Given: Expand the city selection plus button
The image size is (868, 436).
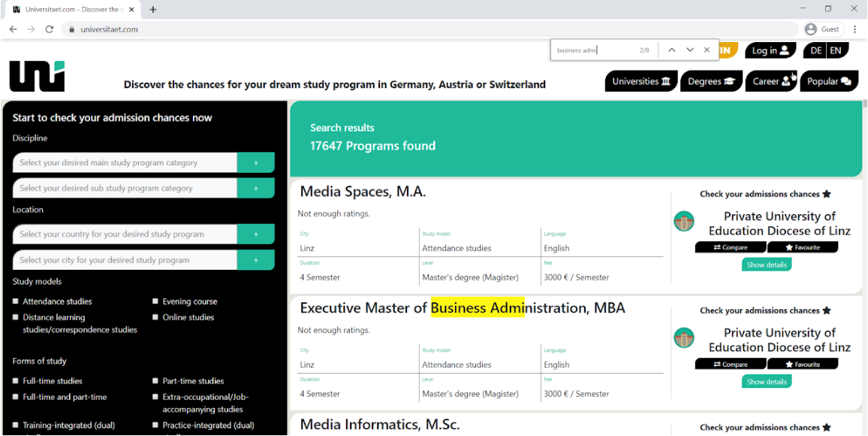Looking at the screenshot, I should 256,260.
